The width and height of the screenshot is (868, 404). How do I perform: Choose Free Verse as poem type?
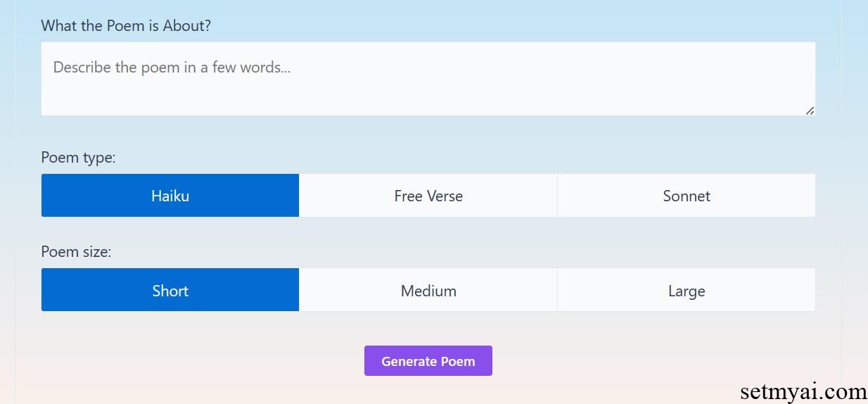point(428,196)
